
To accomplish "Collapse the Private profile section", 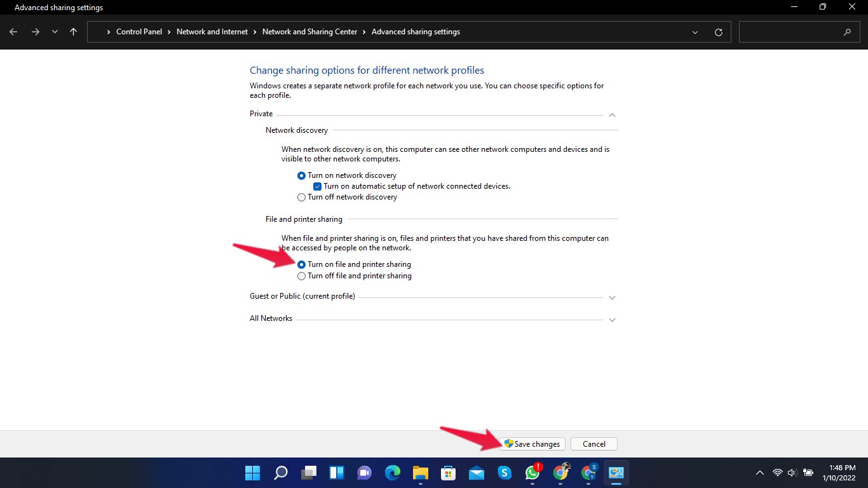I will pos(612,115).
